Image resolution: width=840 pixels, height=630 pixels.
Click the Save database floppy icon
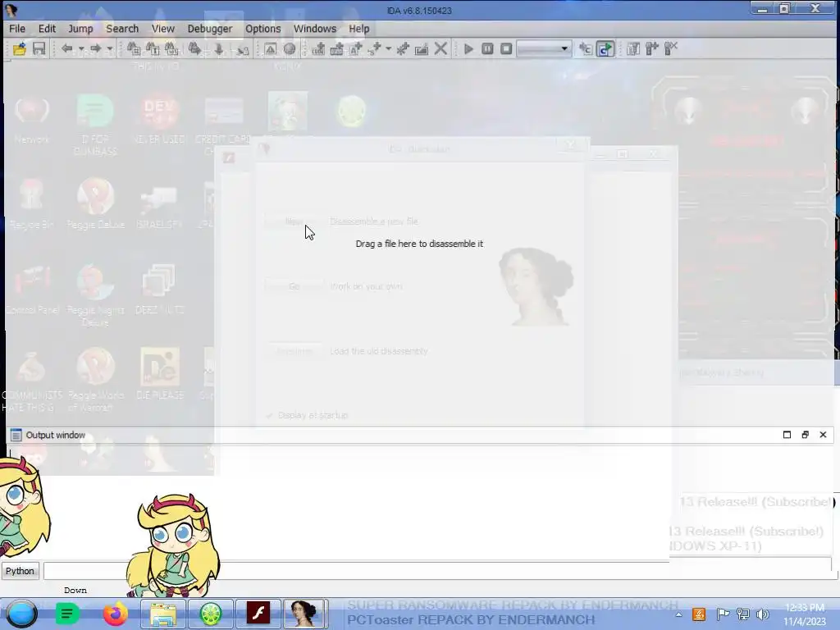pos(39,49)
